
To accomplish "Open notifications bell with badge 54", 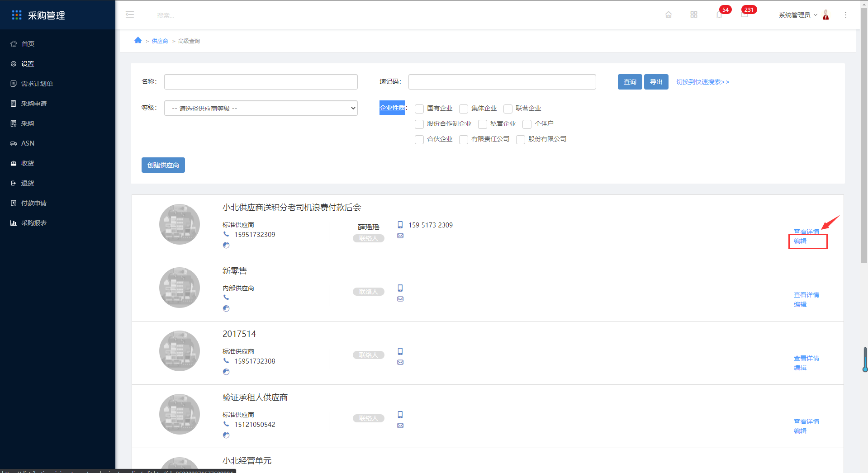I will [x=719, y=15].
